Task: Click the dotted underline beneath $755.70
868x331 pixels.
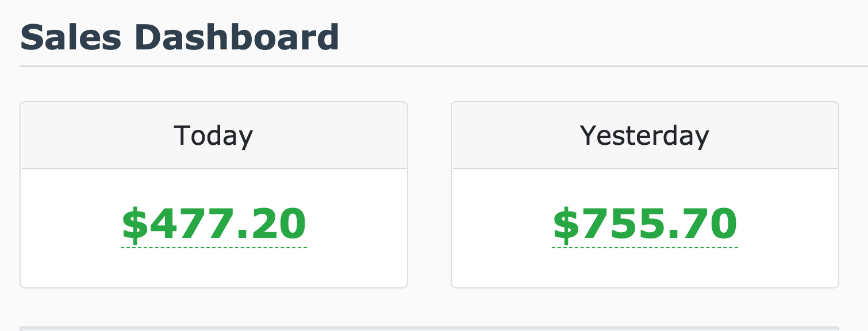Action: (645, 248)
